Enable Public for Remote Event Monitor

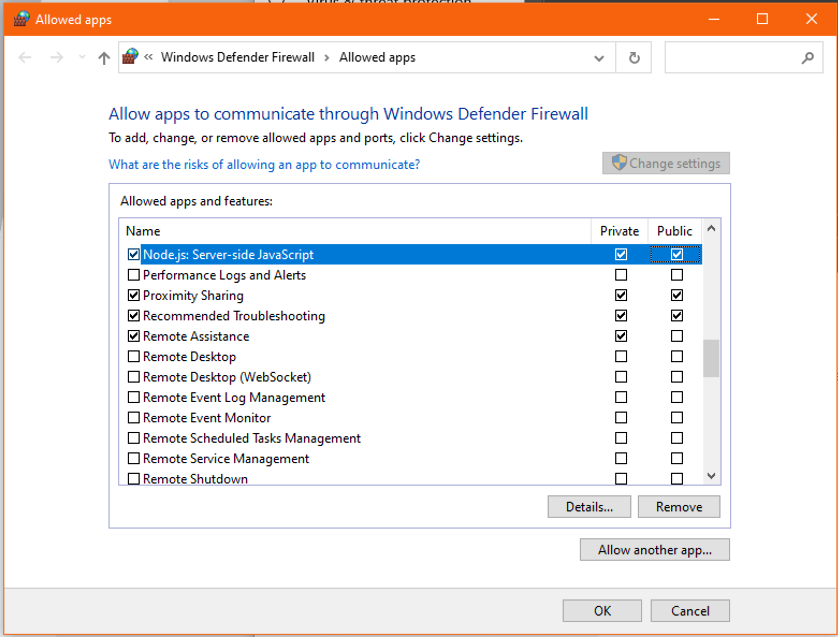point(677,417)
